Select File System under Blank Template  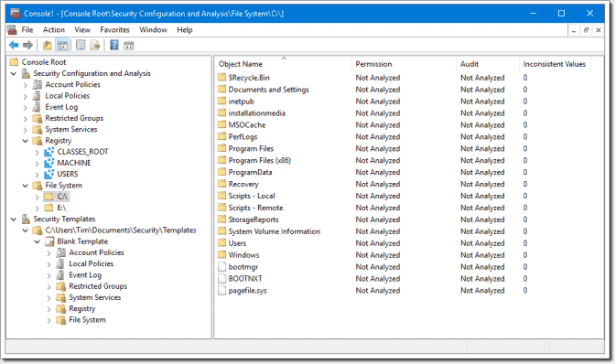click(87, 320)
